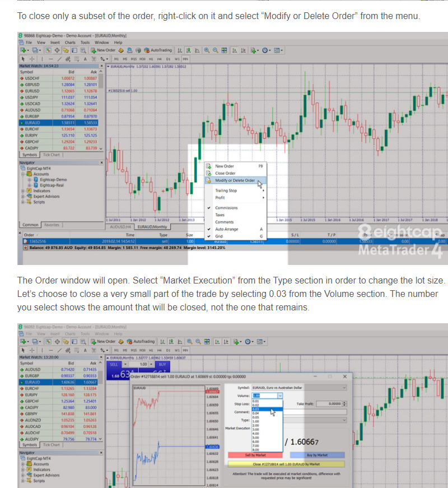This screenshot has height=488, width=448.
Task: Open the Favorites tab in the Navigator
Action: (52, 225)
